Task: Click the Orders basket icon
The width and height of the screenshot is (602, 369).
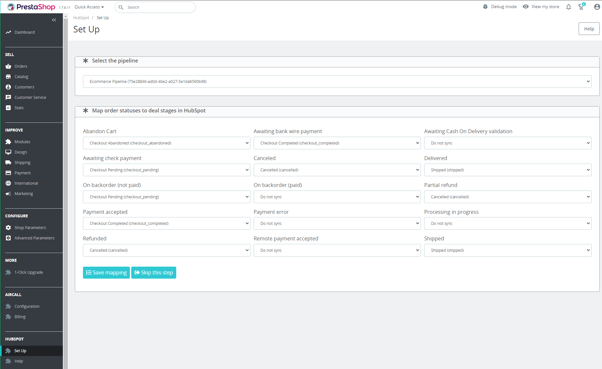Action: tap(8, 66)
